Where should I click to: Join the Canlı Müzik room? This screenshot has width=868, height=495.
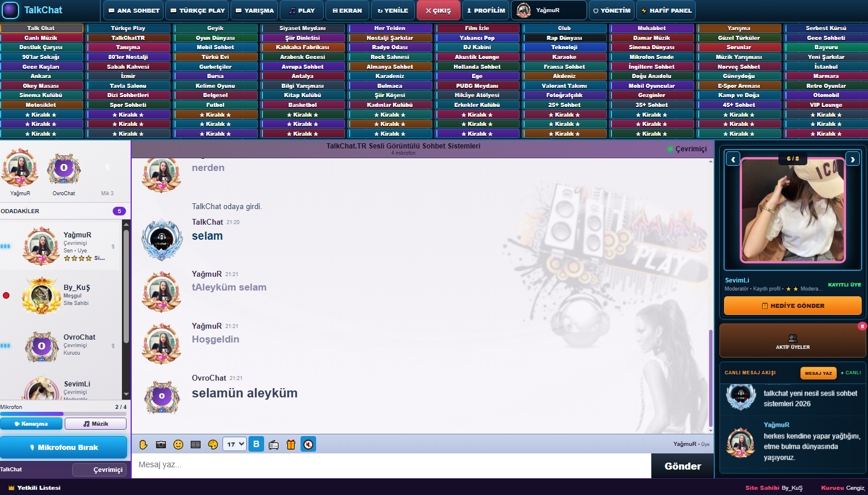pyautogui.click(x=42, y=38)
